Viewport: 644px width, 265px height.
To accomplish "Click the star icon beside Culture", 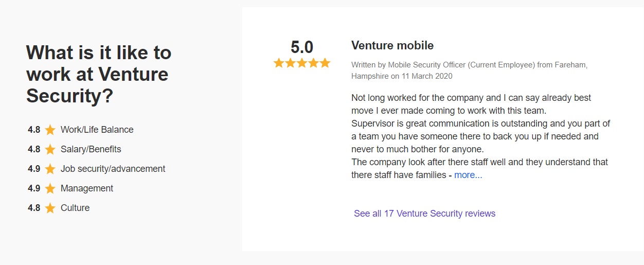I will [x=50, y=208].
